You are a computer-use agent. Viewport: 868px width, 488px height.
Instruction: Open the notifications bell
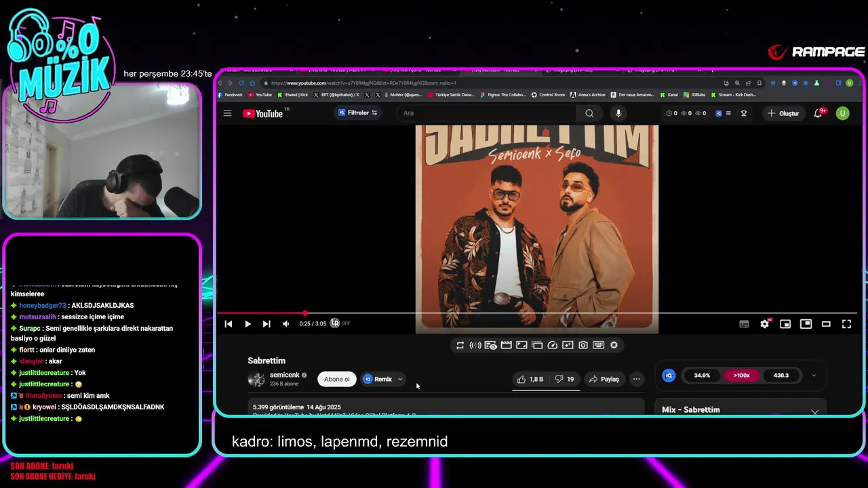818,113
